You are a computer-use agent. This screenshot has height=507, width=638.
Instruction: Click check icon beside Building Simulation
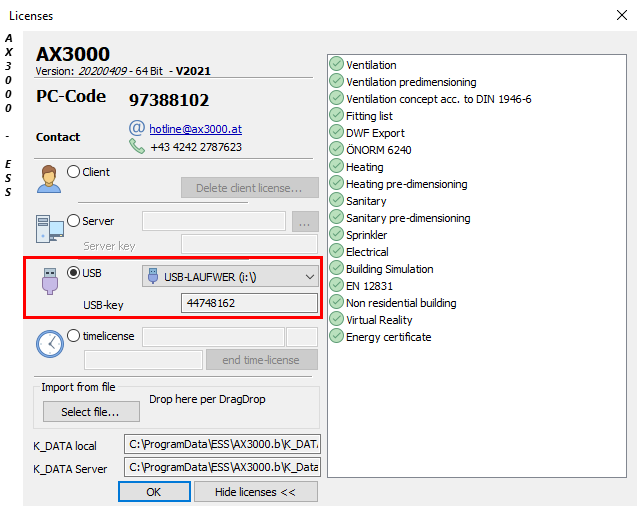(x=336, y=268)
